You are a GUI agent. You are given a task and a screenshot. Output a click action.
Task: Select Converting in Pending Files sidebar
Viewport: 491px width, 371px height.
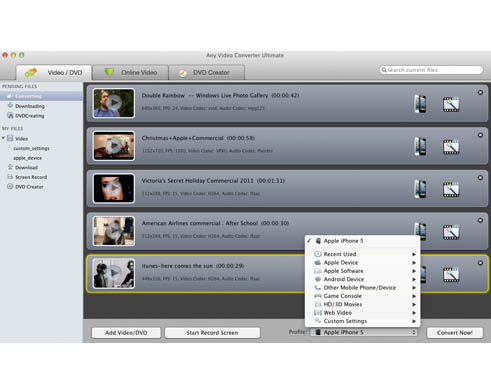tap(41, 96)
